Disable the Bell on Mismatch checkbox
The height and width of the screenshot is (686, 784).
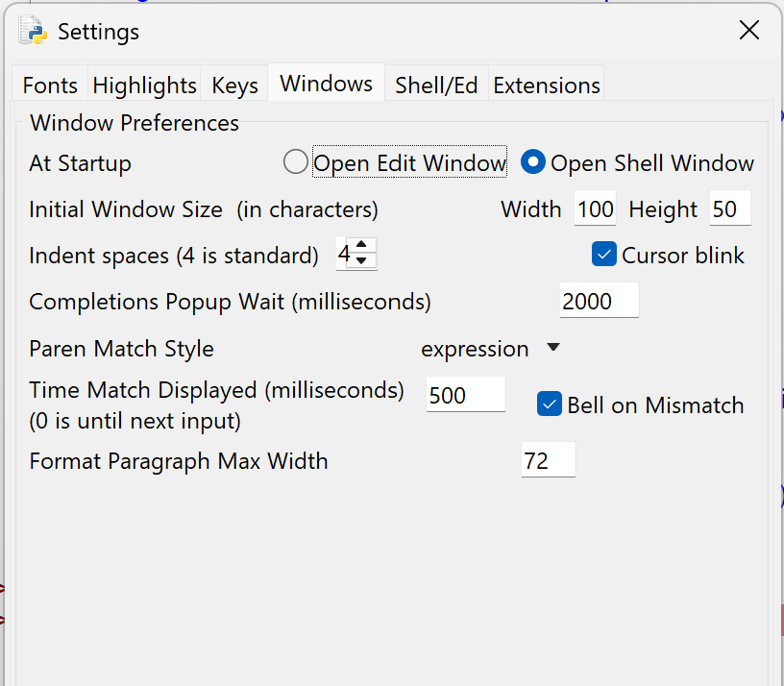pos(550,404)
